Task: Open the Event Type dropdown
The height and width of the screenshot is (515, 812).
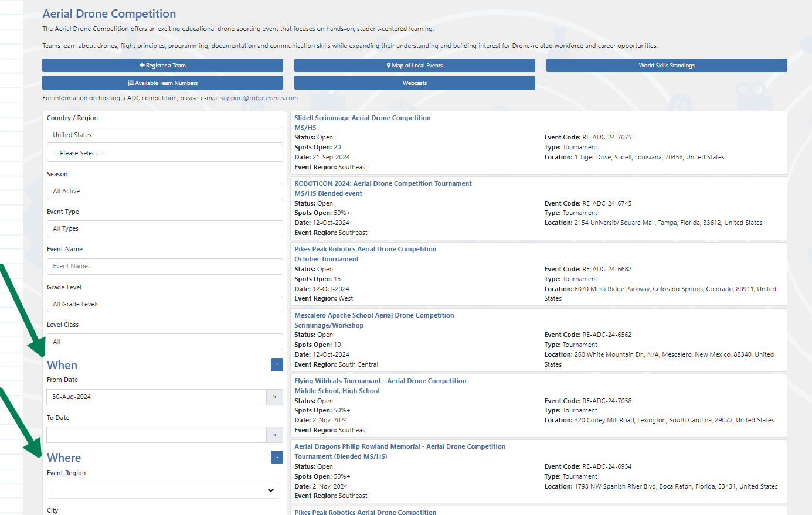Action: [165, 228]
